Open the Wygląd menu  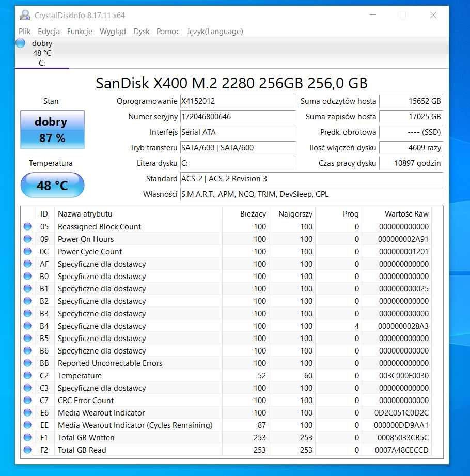[x=113, y=32]
